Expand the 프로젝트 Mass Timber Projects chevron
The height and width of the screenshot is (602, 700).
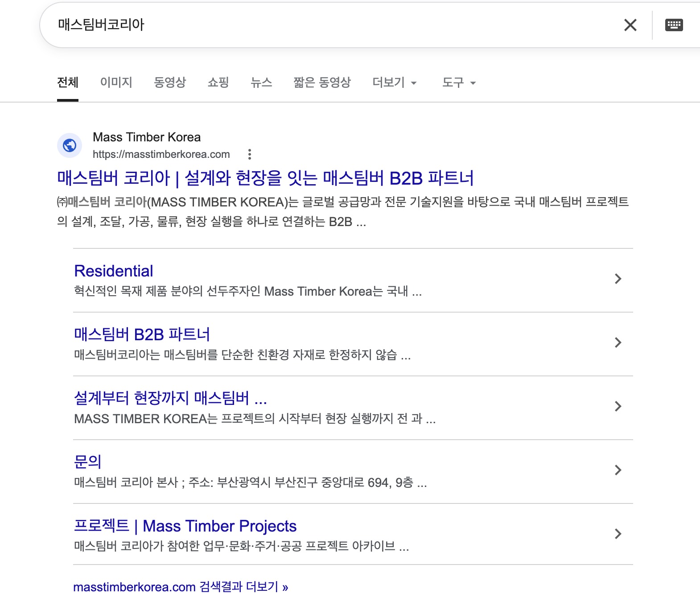[618, 534]
